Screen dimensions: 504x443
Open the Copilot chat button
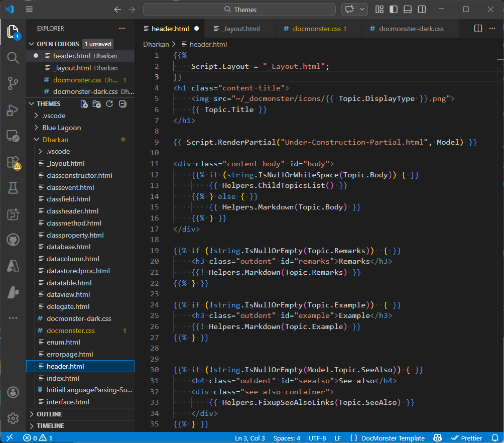pyautogui.click(x=350, y=10)
